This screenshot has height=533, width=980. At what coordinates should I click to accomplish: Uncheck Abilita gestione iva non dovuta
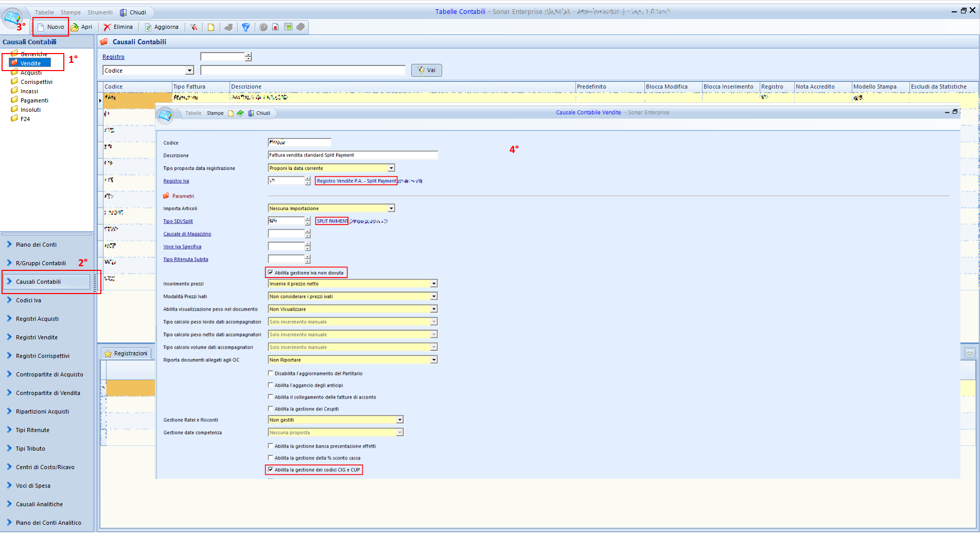point(271,273)
